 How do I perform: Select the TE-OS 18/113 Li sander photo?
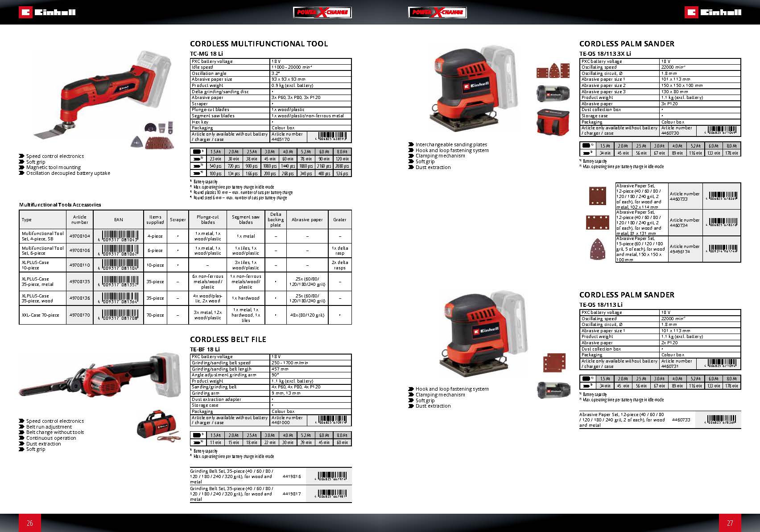click(x=483, y=333)
